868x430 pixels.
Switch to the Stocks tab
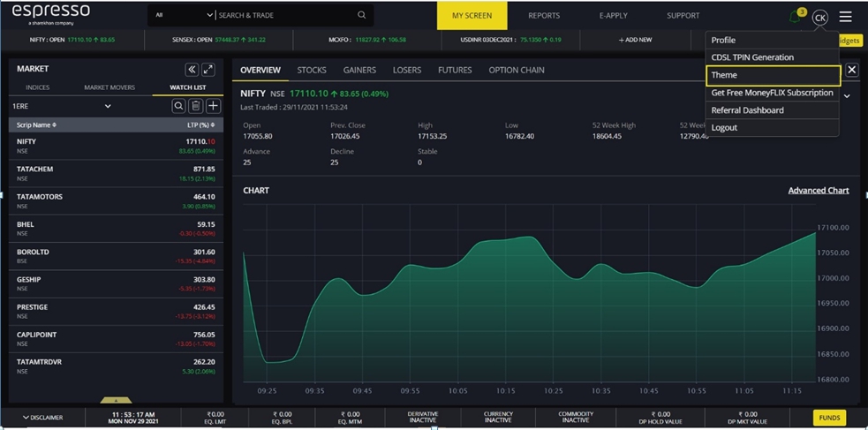pos(312,71)
